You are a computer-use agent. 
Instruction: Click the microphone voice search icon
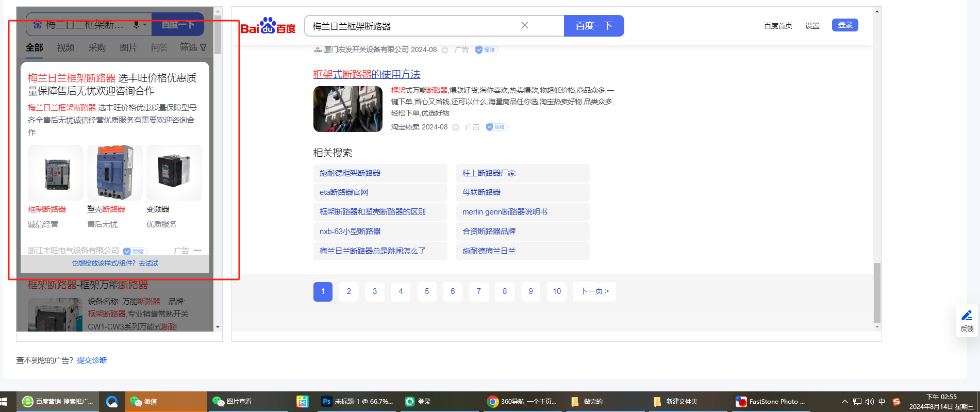click(x=136, y=25)
